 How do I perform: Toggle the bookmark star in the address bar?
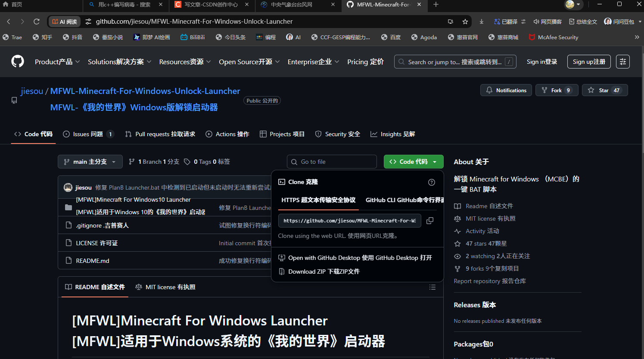[x=465, y=21]
